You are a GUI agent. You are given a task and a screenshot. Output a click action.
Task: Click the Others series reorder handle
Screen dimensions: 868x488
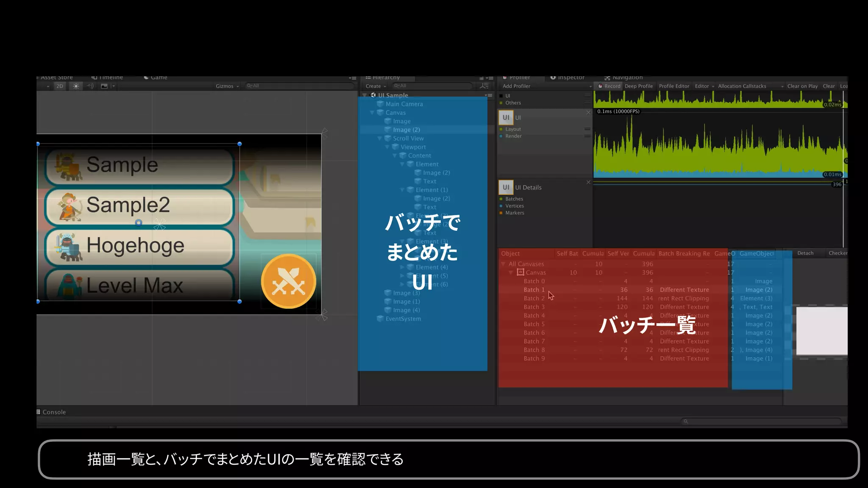point(587,103)
